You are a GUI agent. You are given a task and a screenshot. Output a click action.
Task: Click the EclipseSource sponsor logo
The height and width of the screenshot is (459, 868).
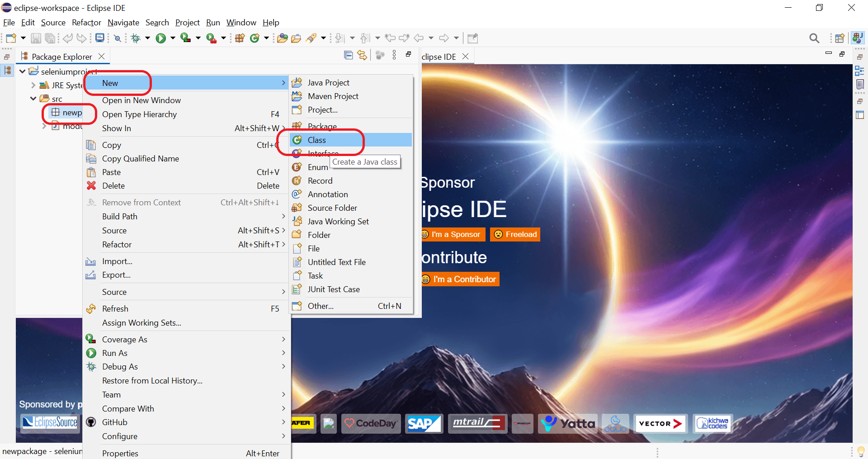point(51,423)
